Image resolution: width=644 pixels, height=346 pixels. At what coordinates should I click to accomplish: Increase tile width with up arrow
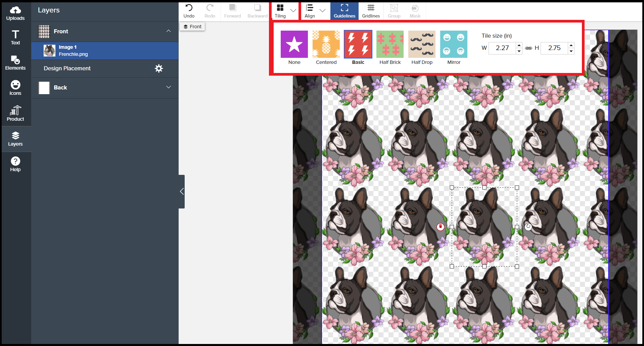click(x=519, y=45)
